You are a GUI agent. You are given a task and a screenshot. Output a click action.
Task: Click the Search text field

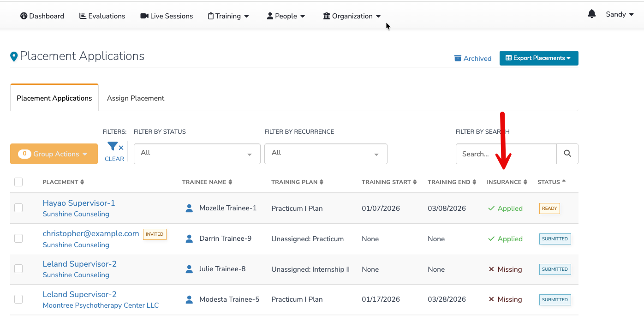[506, 154]
